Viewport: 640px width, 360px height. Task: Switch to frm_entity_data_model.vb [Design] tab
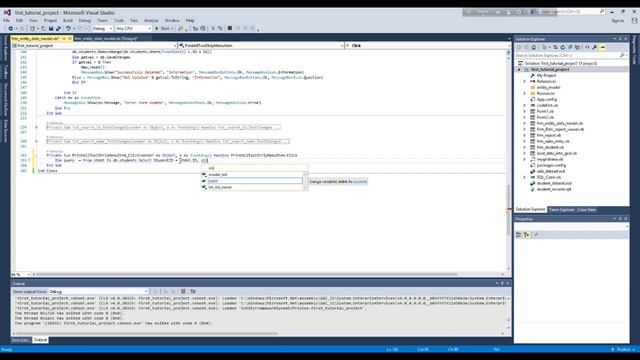point(106,38)
